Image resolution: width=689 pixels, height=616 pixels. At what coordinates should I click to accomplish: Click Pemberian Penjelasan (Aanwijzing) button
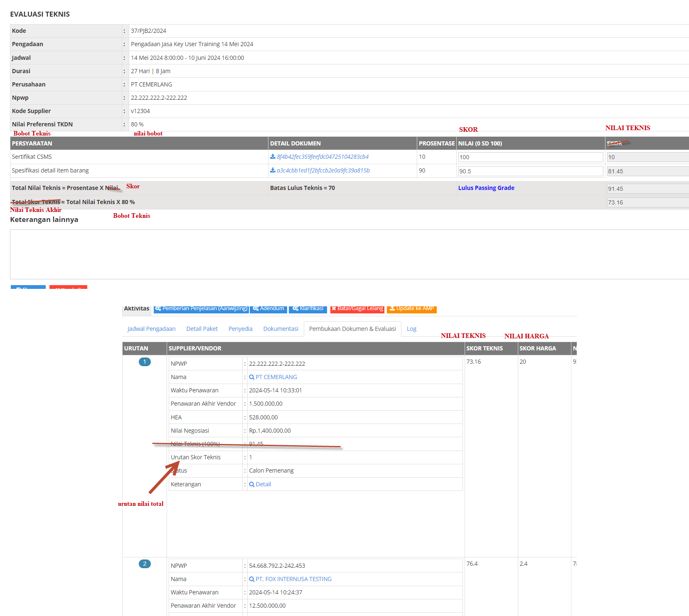coord(201,309)
